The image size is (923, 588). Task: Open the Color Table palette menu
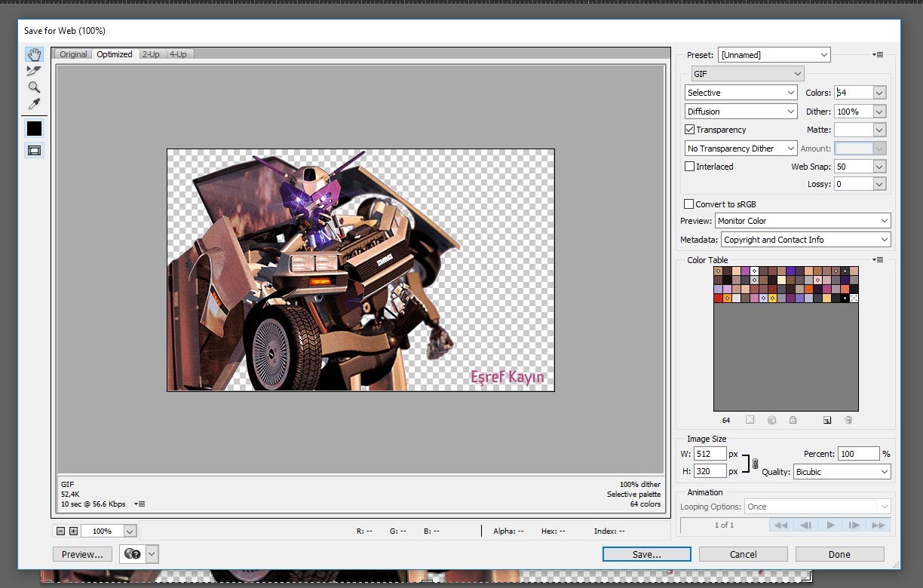pos(878,260)
